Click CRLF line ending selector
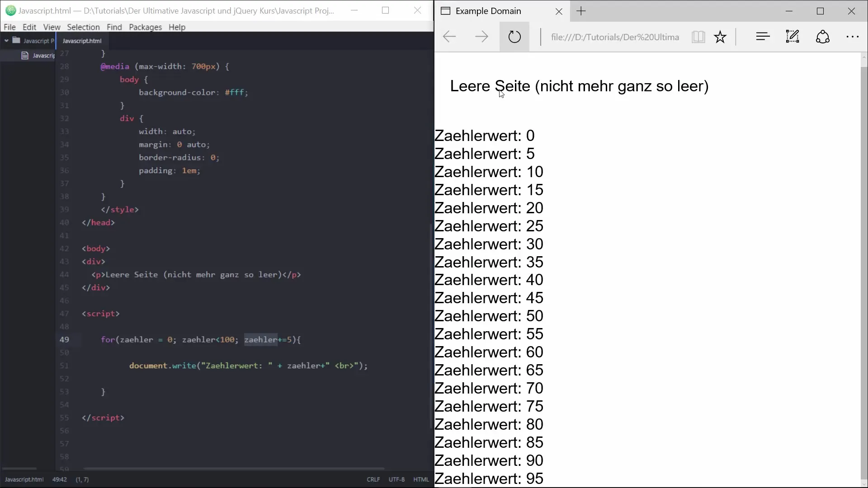 click(373, 479)
